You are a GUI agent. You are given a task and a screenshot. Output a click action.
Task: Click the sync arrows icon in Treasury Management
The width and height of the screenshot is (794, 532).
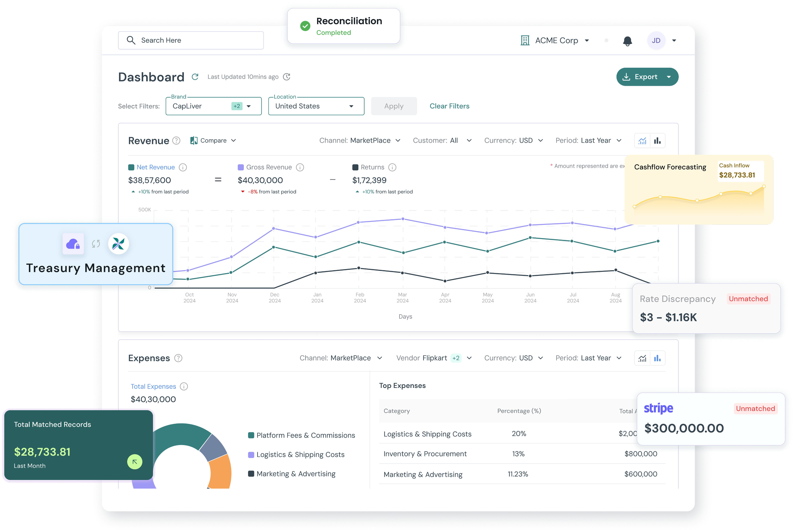[x=96, y=244]
